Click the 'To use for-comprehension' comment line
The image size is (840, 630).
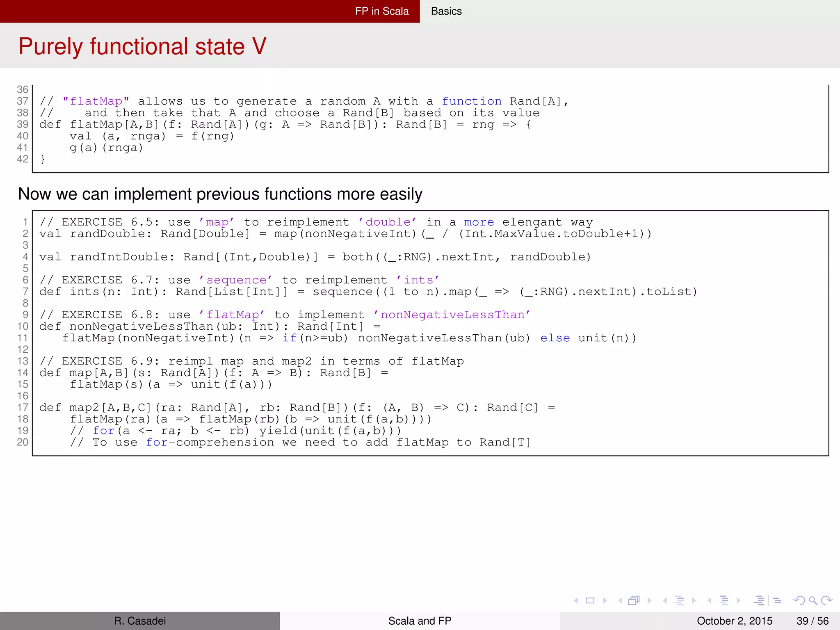301,443
